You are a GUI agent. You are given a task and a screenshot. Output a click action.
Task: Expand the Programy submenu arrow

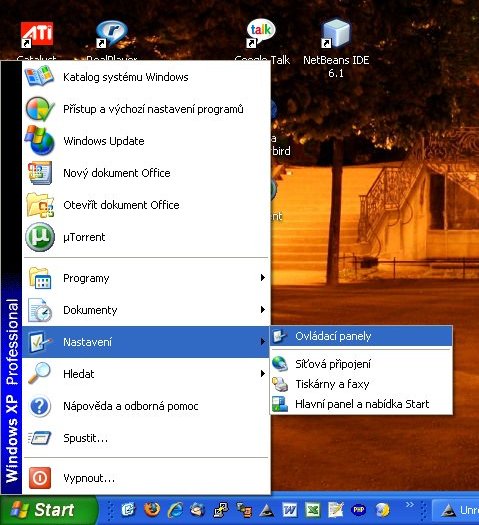point(263,278)
